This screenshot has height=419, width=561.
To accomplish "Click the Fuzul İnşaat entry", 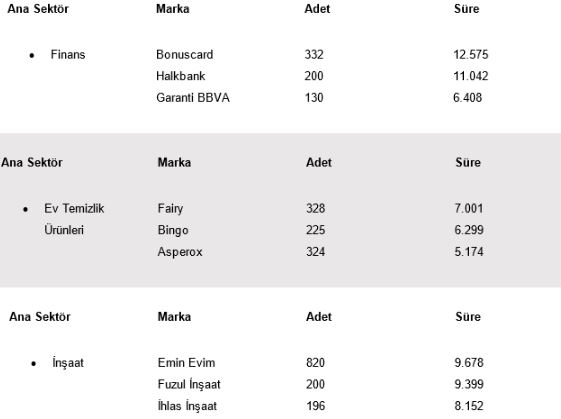I will [x=189, y=385].
